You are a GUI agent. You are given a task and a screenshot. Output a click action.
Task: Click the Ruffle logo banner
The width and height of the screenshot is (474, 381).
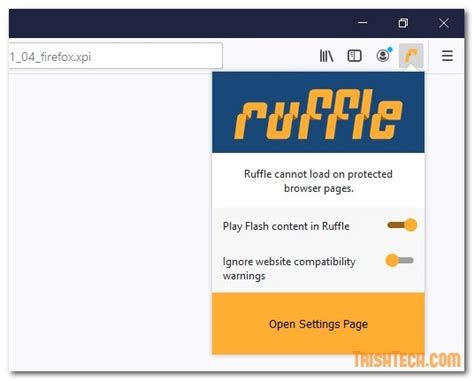[x=318, y=112]
